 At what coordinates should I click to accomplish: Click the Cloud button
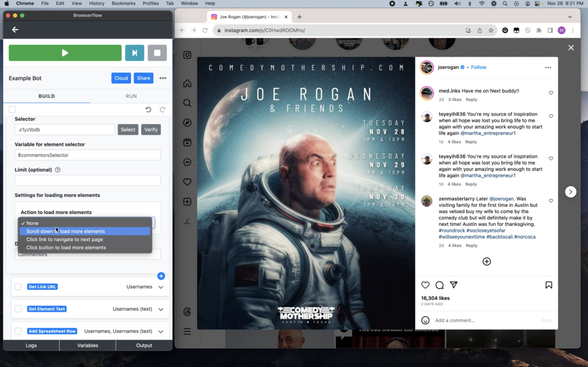121,78
